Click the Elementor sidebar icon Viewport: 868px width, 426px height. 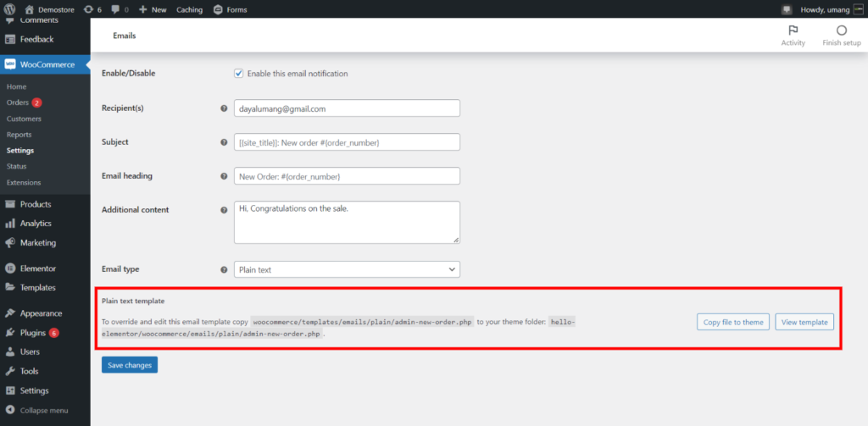(10, 268)
